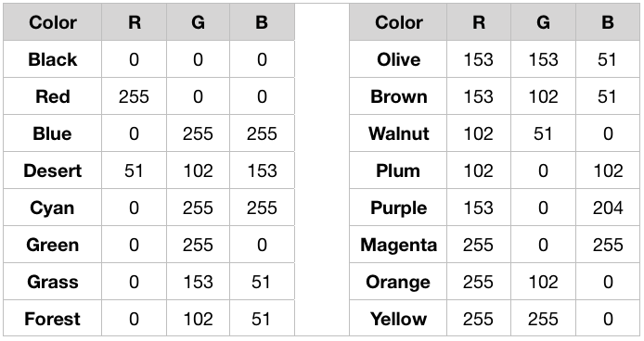The image size is (644, 341).
Task: Select the Green color name cell
Action: 53,245
